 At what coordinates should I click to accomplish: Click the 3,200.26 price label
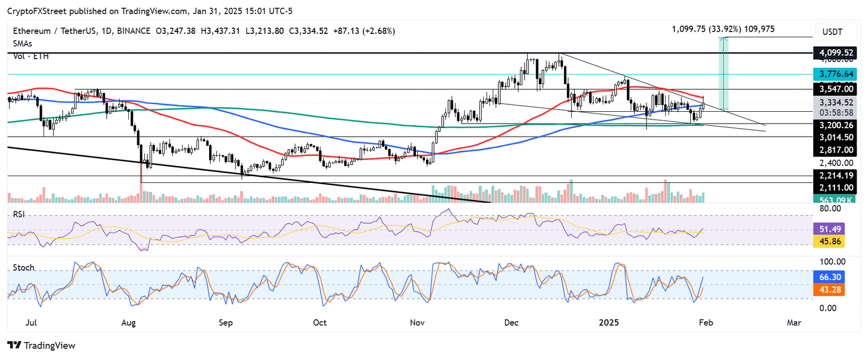[x=835, y=126]
